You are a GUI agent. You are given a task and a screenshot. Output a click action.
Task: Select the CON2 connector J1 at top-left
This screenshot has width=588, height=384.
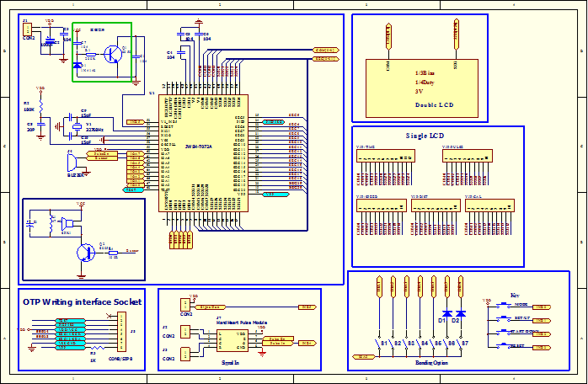(x=29, y=29)
